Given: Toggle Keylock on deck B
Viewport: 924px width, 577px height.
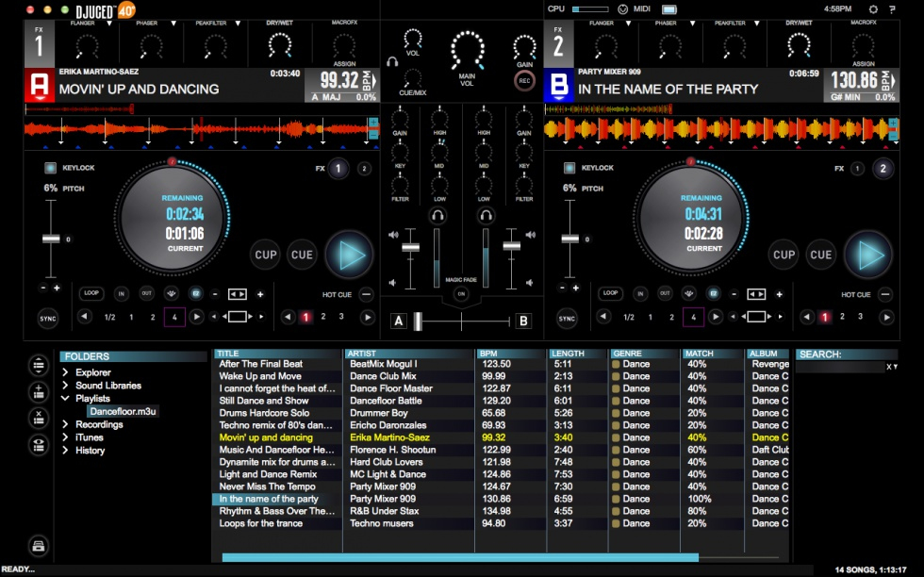Looking at the screenshot, I should tap(569, 168).
